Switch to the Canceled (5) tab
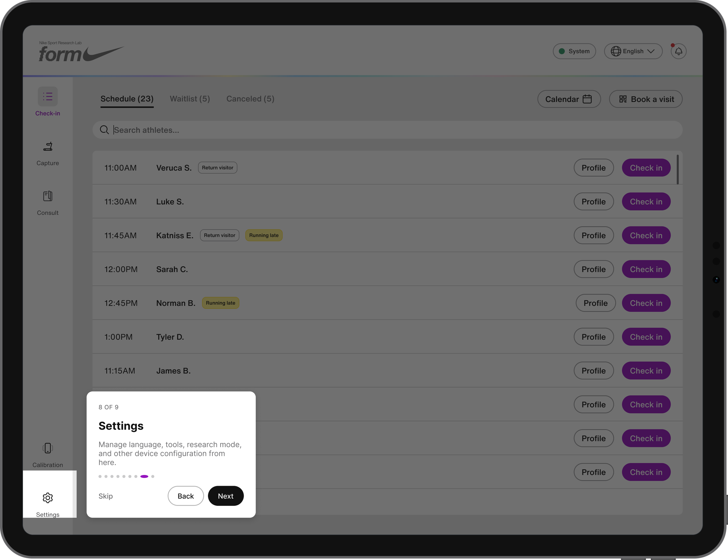Viewport: 728px width, 560px height. pyautogui.click(x=250, y=99)
